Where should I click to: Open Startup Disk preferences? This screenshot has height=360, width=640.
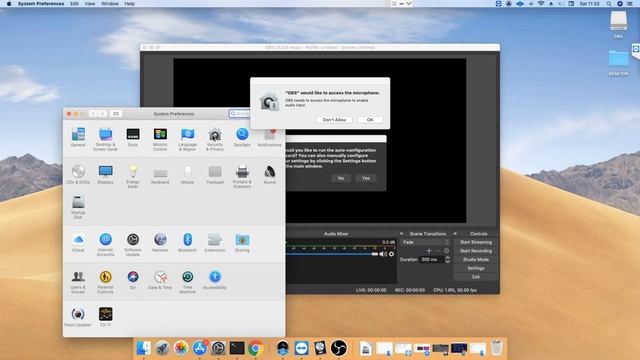[78, 207]
